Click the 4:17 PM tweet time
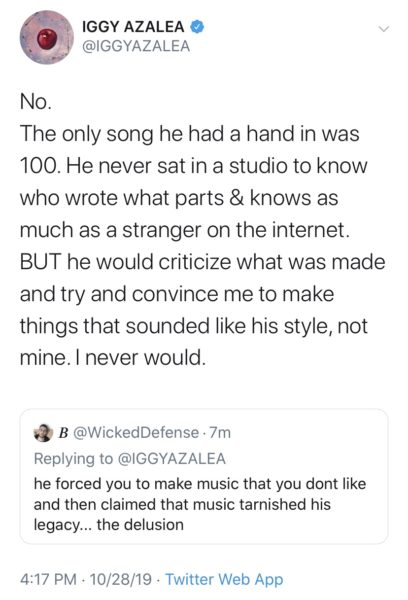 [48, 579]
